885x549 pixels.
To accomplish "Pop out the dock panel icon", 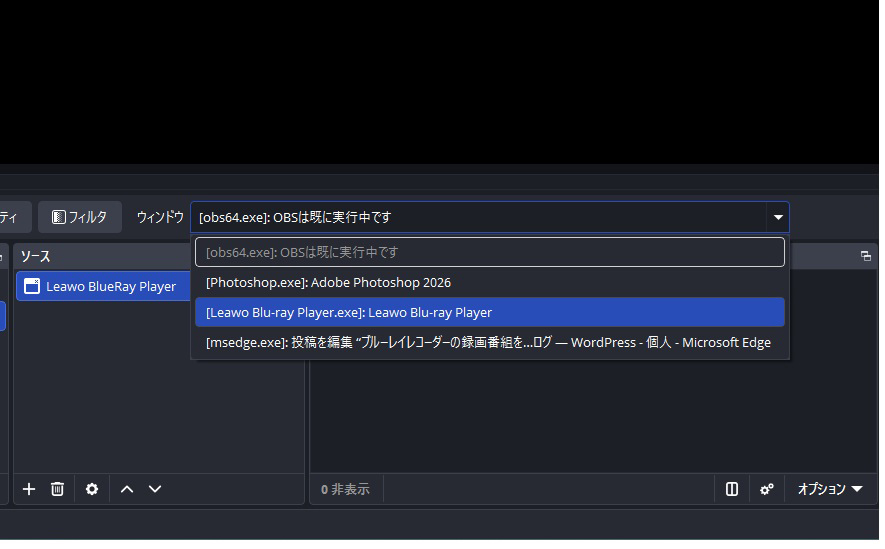I will pos(866,256).
